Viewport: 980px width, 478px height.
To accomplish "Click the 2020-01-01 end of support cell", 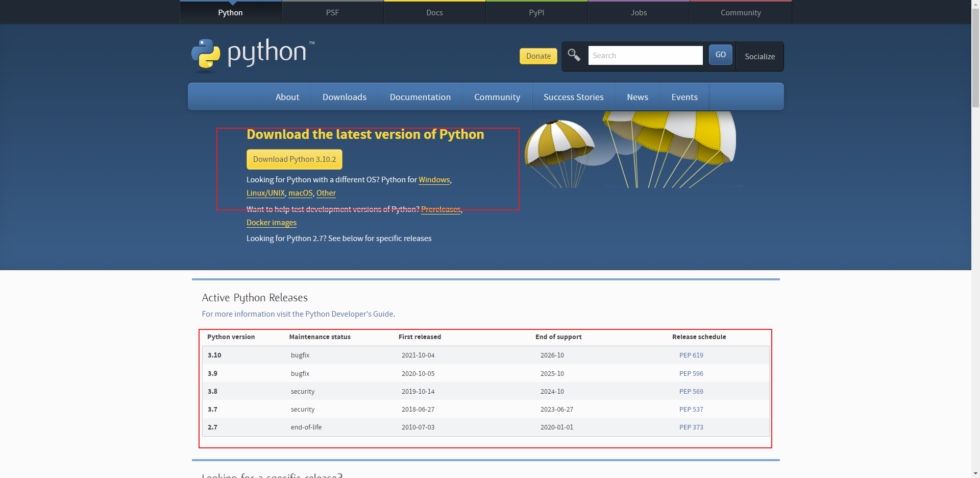I will pos(557,427).
